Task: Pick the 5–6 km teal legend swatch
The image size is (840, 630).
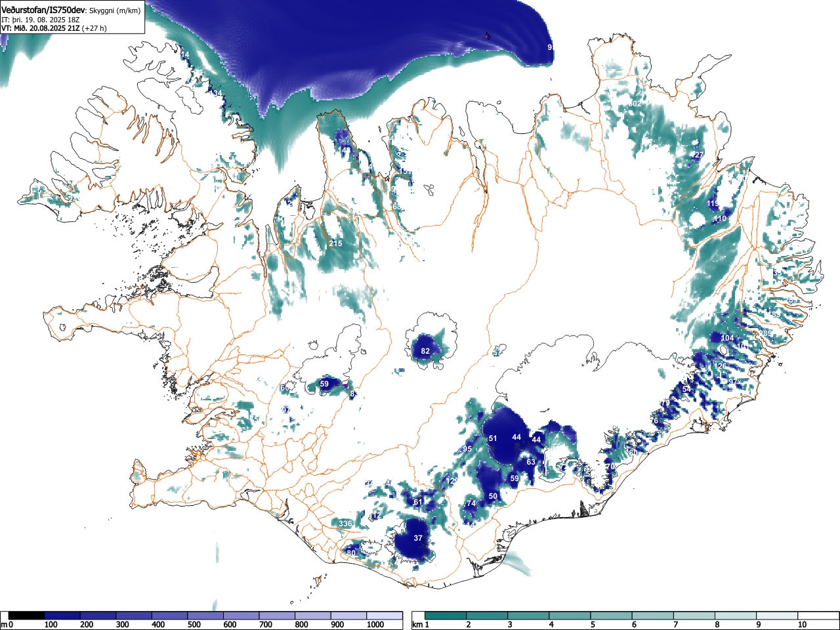Action: coord(612,616)
